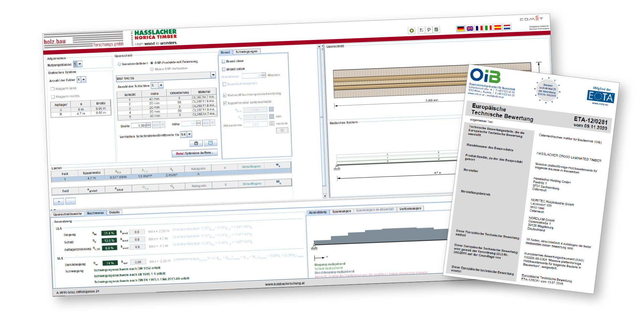Click the Schub 13.5 % utilization bar
Image resolution: width=644 pixels, height=335 pixels.
109,241
